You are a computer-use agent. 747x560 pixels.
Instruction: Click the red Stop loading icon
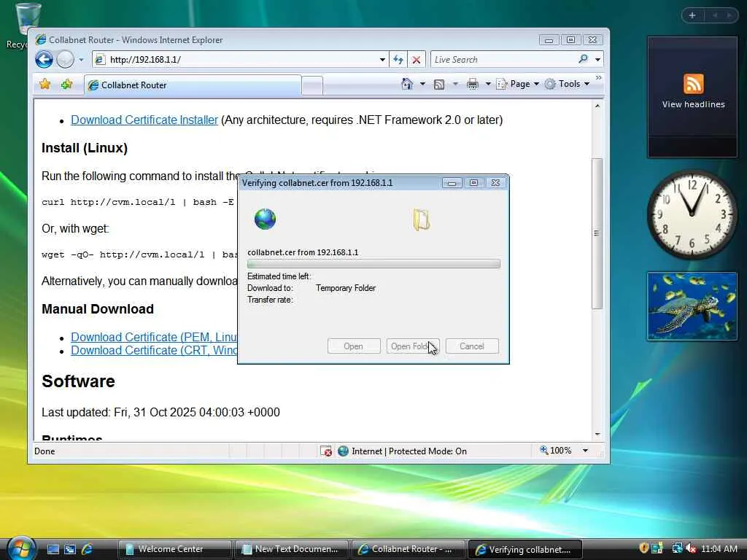click(417, 60)
